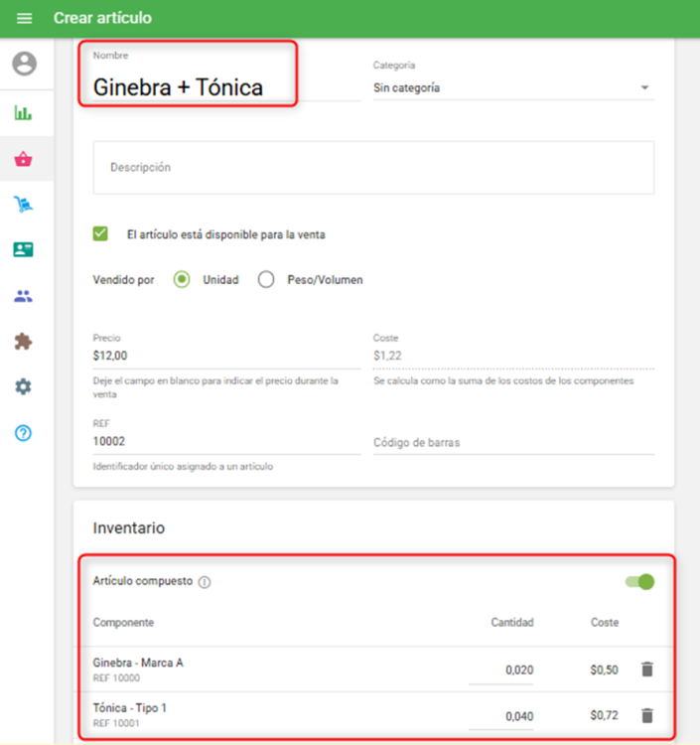Delete the Ginebra - Marca A component

coord(647,670)
